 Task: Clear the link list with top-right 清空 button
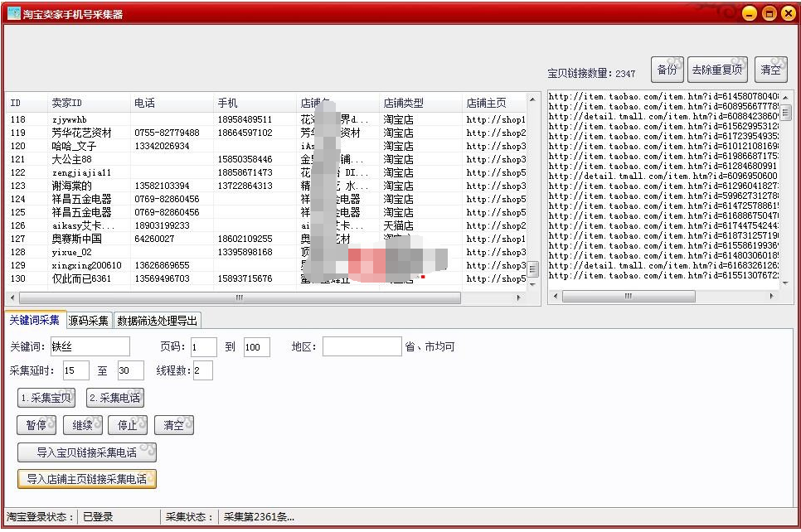(770, 69)
